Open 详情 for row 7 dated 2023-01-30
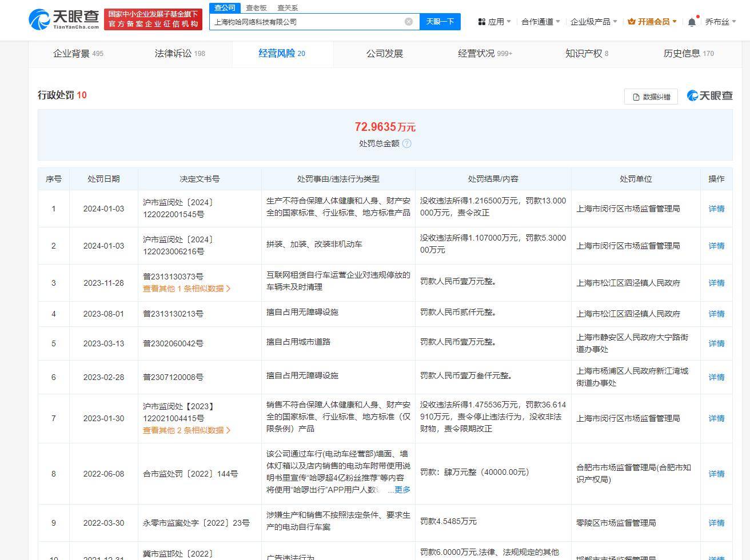 (716, 418)
